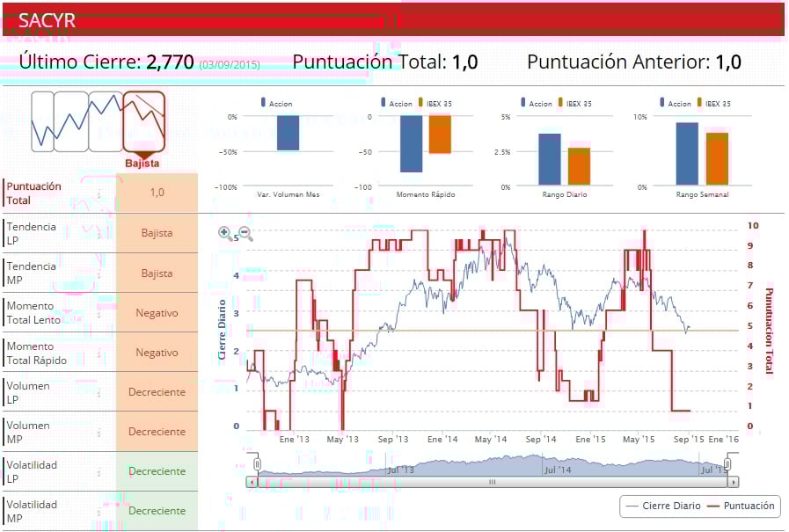The width and height of the screenshot is (789, 532).
Task: Toggle IBEX 35 legend in Momento Rápido chart
Action: pyautogui.click(x=435, y=103)
